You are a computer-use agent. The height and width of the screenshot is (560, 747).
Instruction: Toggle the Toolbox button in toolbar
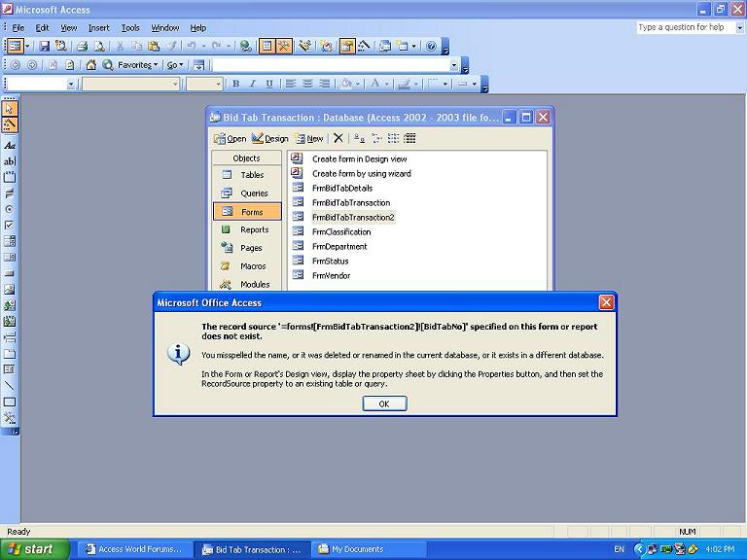coord(284,47)
